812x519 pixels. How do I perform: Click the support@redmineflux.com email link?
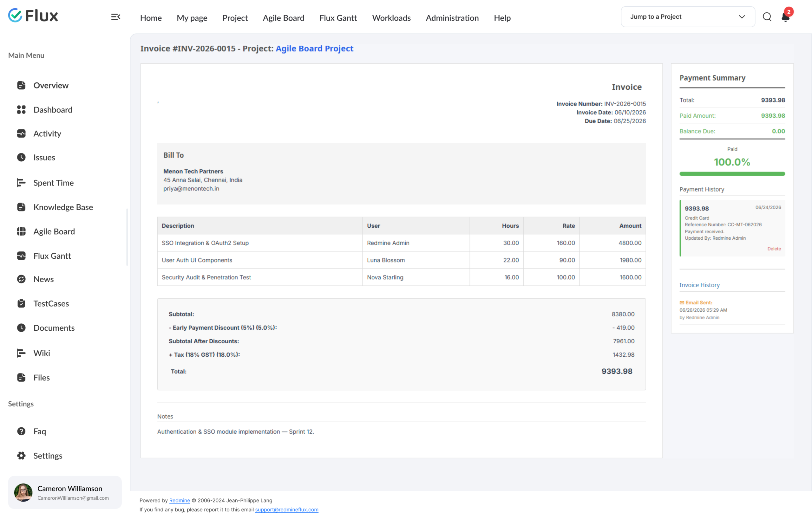pyautogui.click(x=287, y=509)
